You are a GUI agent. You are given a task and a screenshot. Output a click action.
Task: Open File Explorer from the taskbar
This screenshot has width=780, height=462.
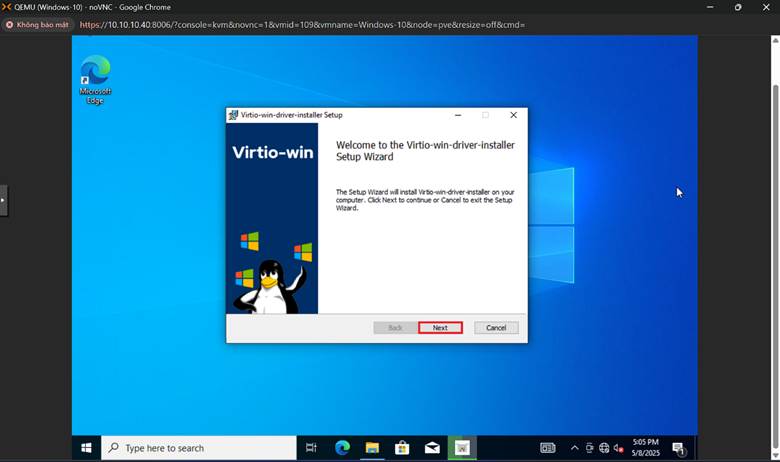[x=372, y=448]
